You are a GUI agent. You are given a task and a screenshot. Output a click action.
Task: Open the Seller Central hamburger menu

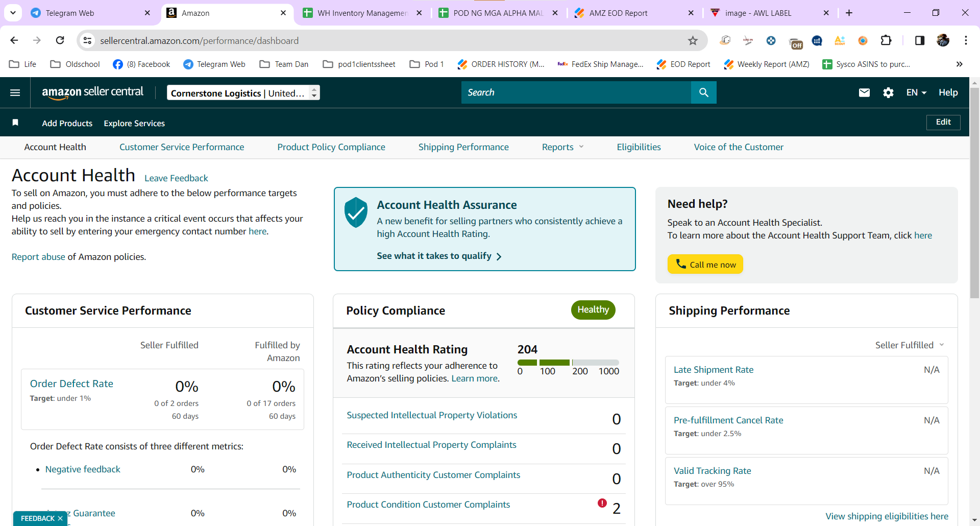coord(15,92)
